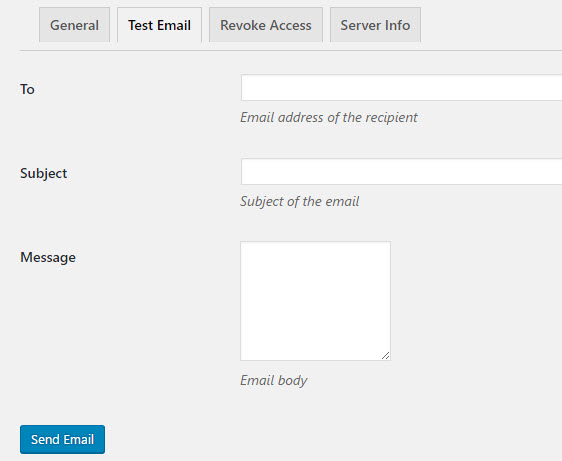Click the 'Email body' description text
Screen dimensions: 562x461
tap(274, 380)
